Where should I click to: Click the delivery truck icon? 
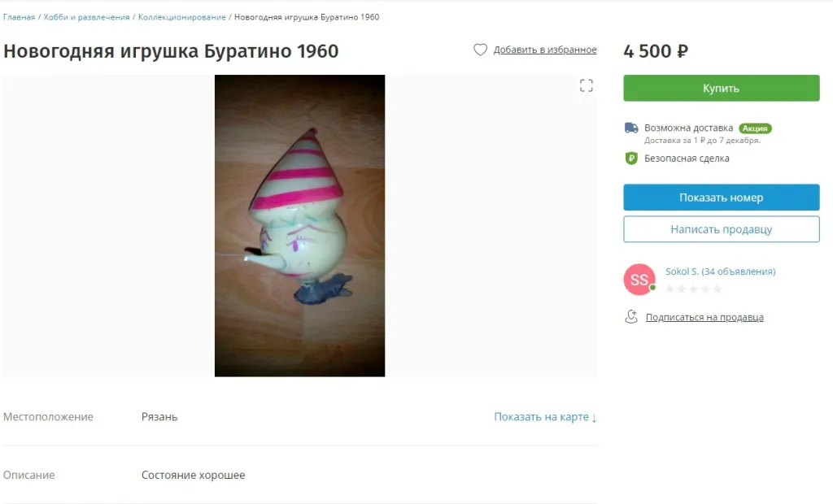631,128
